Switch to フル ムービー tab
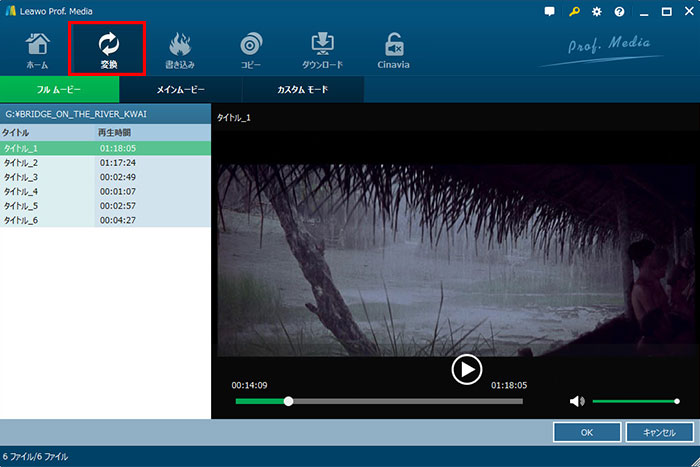 point(59,90)
